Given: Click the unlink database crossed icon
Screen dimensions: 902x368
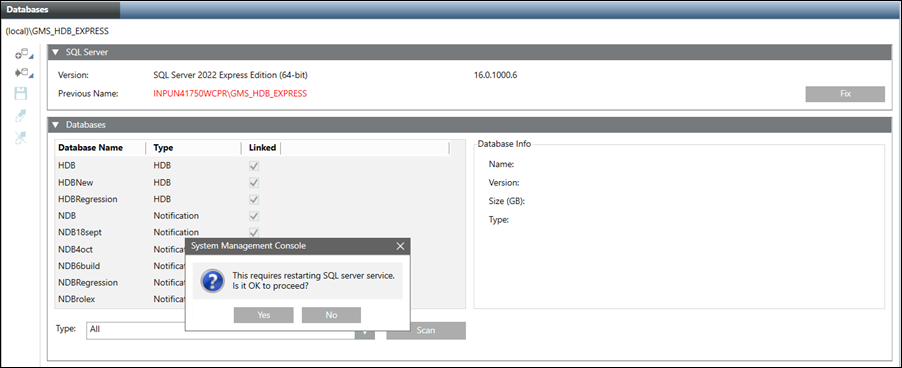Looking at the screenshot, I should point(21,138).
